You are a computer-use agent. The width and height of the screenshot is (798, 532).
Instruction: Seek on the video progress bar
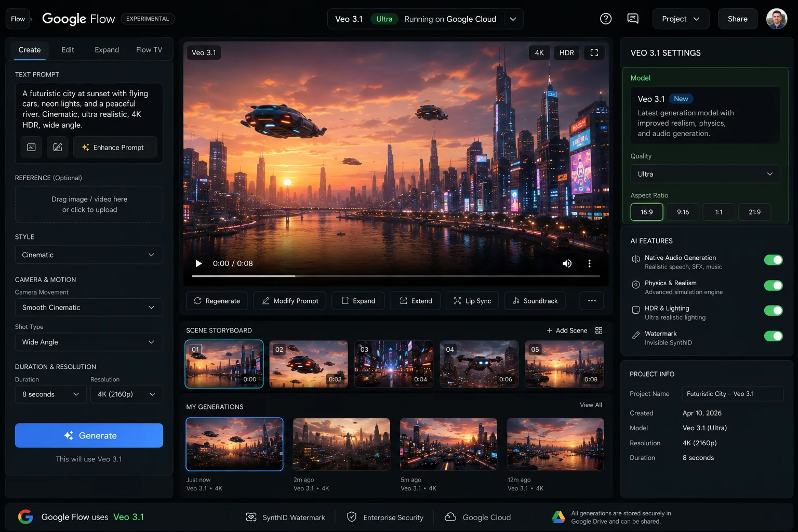pyautogui.click(x=396, y=276)
